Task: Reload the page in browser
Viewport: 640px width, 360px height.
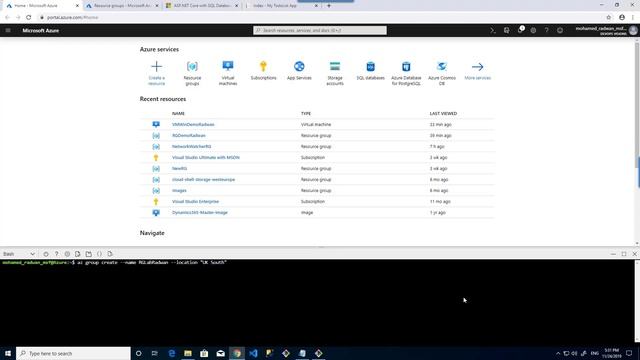Action: (x=29, y=18)
